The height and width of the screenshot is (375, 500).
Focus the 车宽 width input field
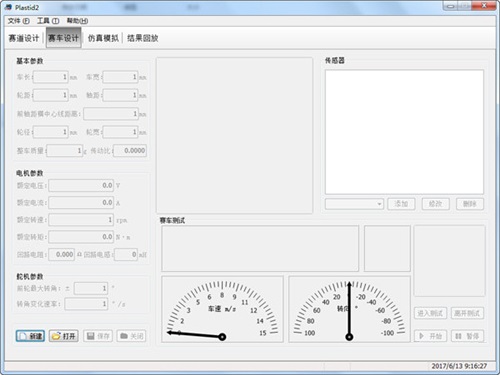point(120,77)
